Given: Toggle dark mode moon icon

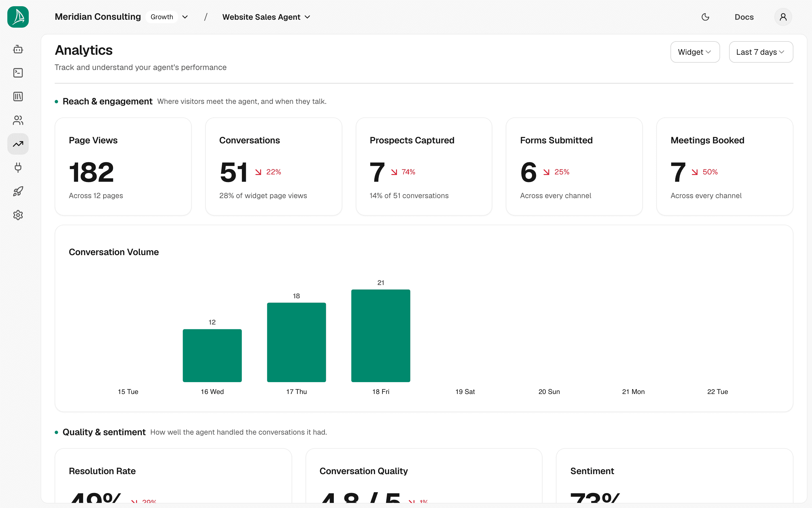Looking at the screenshot, I should pos(705,17).
